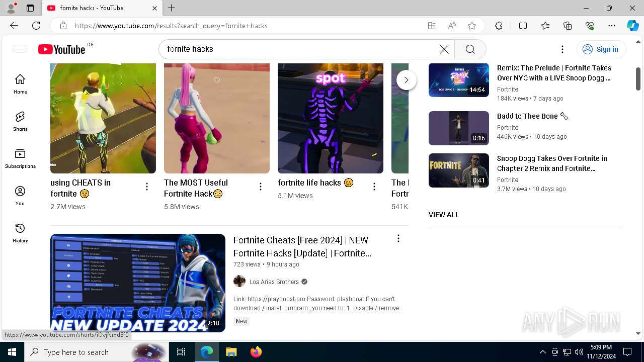Open the YouTube guide hamburger menu
644x362 pixels.
20,49
